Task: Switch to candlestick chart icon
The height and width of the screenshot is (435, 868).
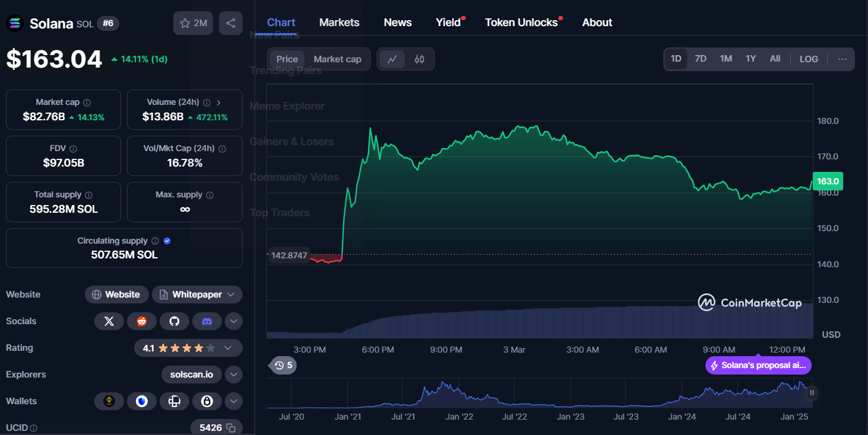Action: click(x=419, y=59)
